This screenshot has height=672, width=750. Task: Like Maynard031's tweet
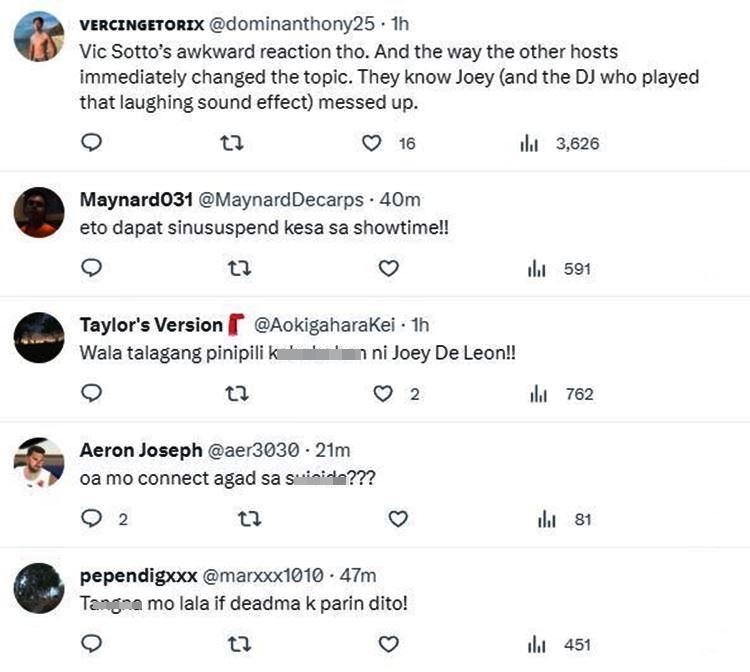coord(388,268)
